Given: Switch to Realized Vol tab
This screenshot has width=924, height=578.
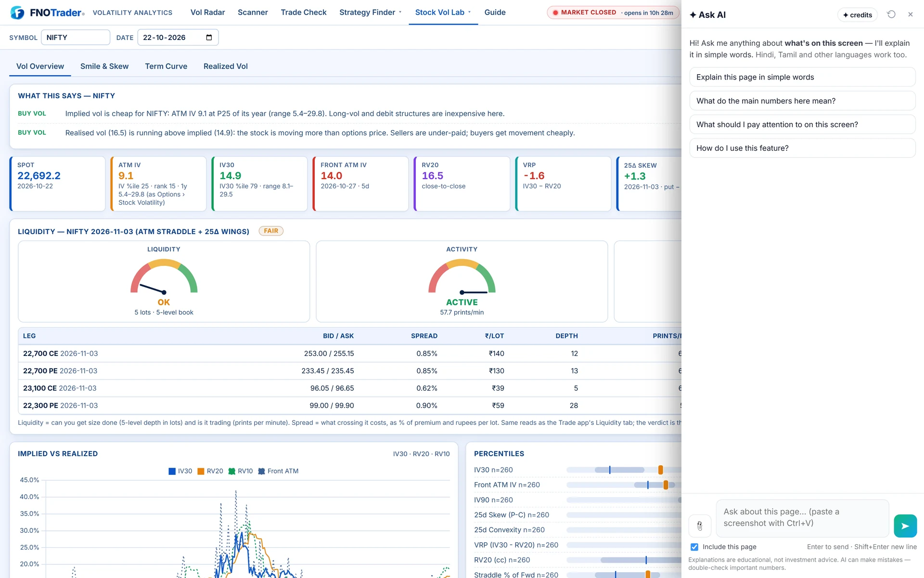Looking at the screenshot, I should [226, 66].
